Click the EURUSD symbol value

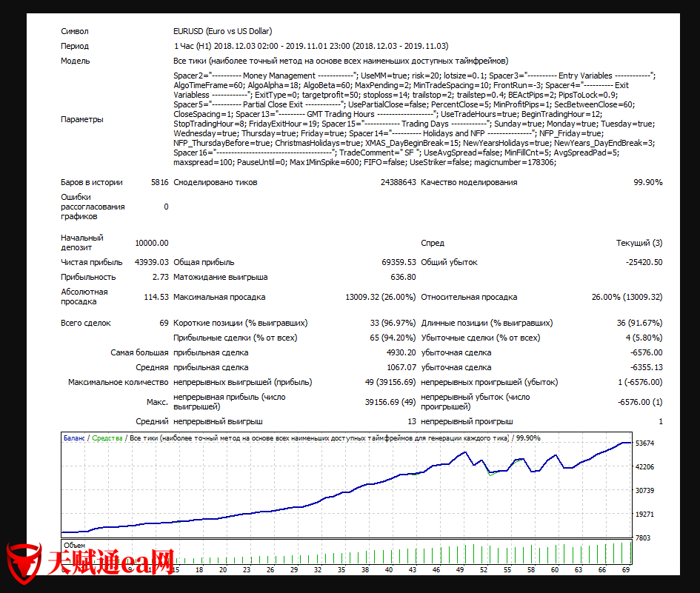click(222, 31)
